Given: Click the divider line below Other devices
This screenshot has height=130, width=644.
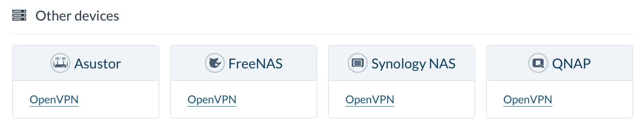Looking at the screenshot, I should [322, 34].
